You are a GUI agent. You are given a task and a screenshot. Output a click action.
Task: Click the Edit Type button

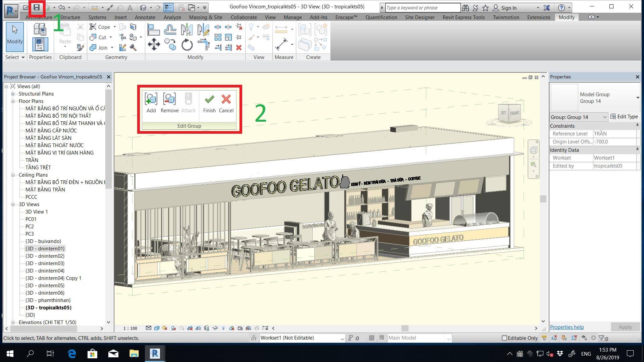pos(624,117)
